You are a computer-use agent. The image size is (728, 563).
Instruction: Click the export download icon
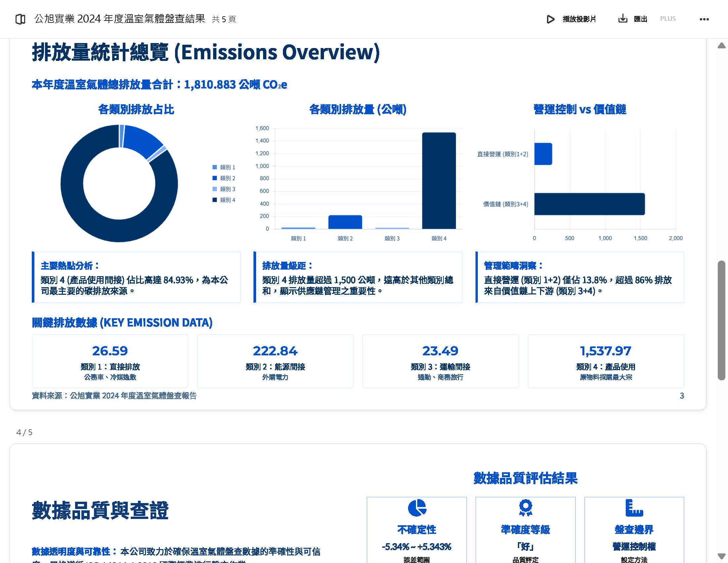coord(622,19)
